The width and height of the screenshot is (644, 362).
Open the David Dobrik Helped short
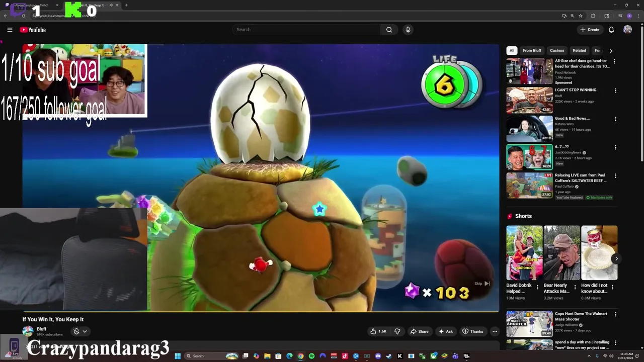[x=524, y=252]
